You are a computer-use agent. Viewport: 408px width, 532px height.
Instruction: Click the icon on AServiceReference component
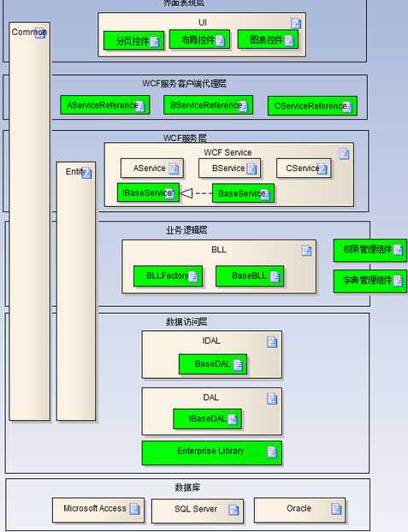coord(139,106)
